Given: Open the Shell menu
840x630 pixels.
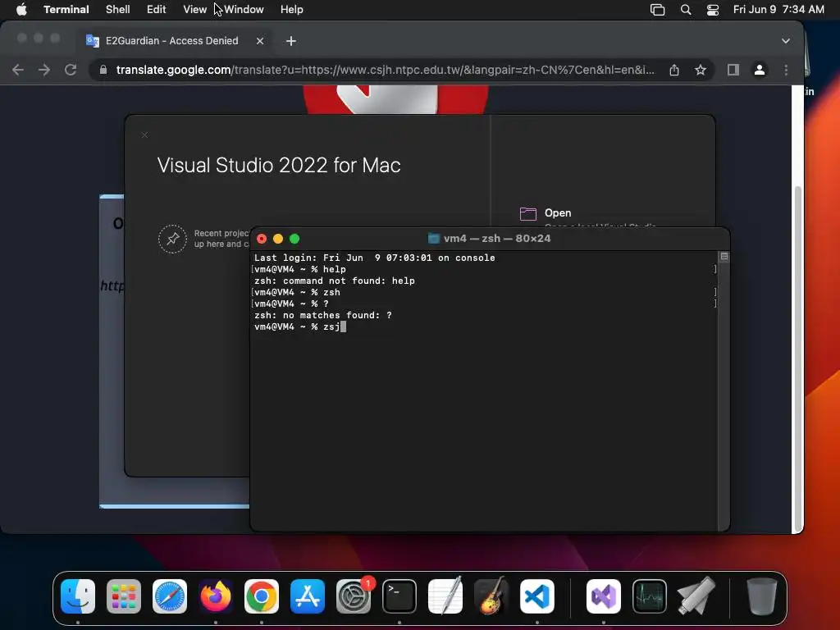Looking at the screenshot, I should (x=117, y=9).
